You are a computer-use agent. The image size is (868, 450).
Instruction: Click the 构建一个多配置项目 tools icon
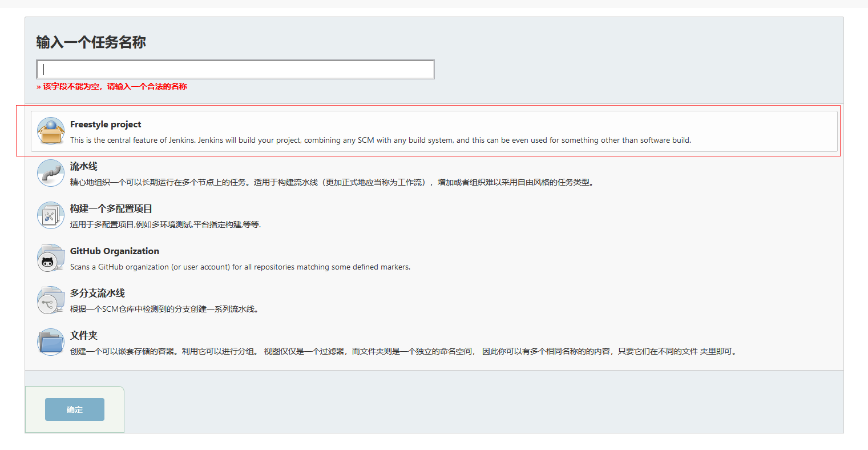pyautogui.click(x=51, y=215)
